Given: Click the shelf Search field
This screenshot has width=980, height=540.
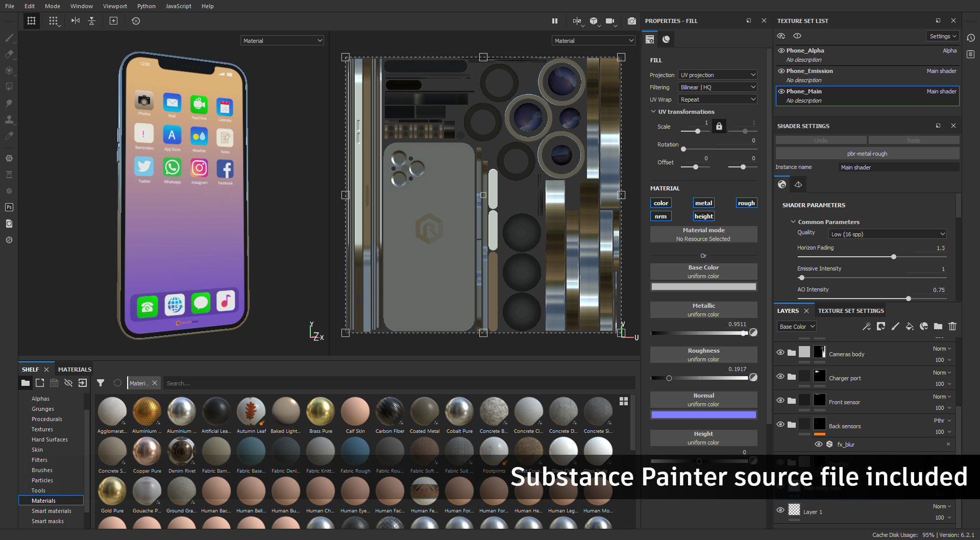Looking at the screenshot, I should 399,383.
